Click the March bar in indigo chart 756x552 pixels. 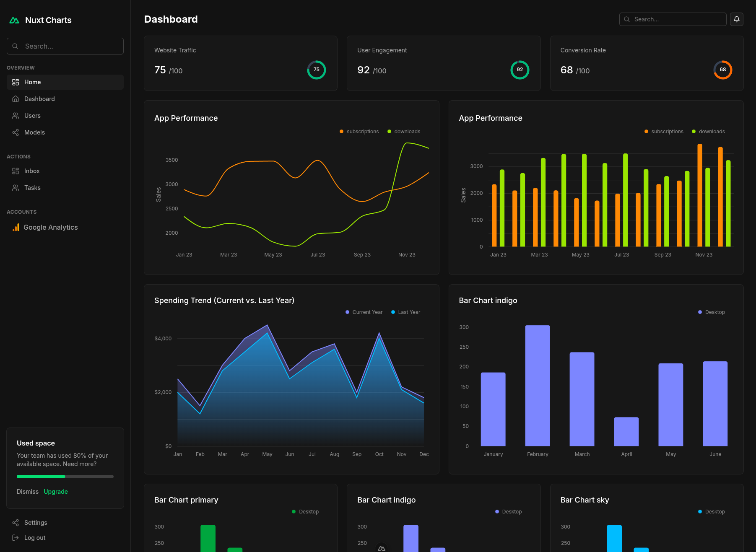tap(582, 399)
